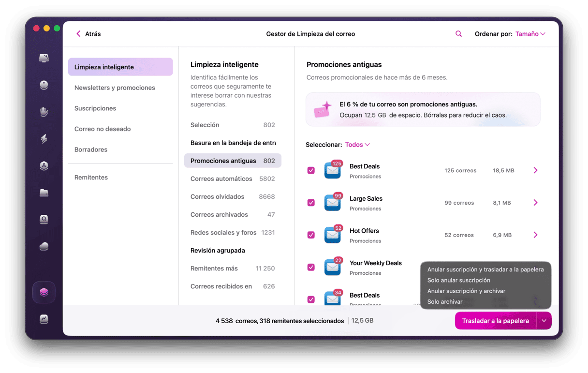Open the magnifier disk icon in sidebar
588x373 pixels.
click(x=44, y=220)
